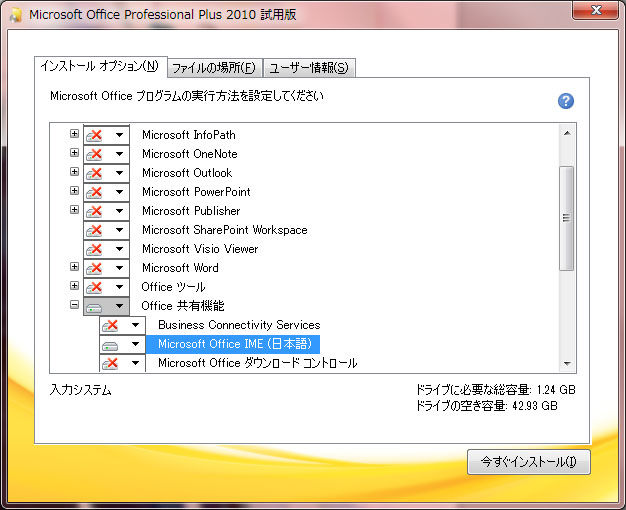The width and height of the screenshot is (626, 510).
Task: Open install options dropdown arrow for Office ツール
Action: tap(119, 287)
